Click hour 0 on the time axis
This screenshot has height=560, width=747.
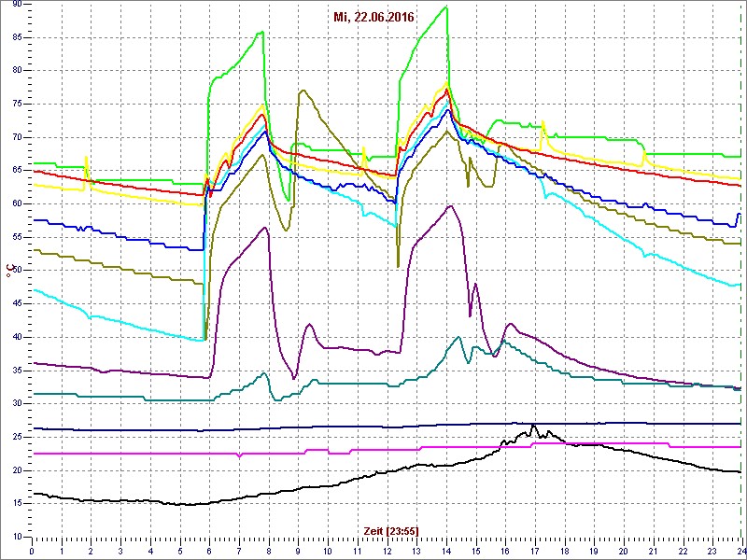pyautogui.click(x=32, y=551)
